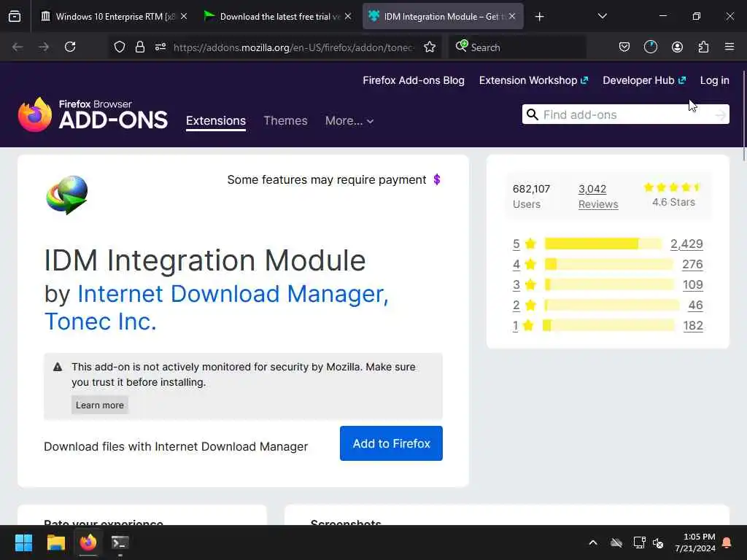Go back to previous page
This screenshot has height=560, width=747.
click(18, 47)
